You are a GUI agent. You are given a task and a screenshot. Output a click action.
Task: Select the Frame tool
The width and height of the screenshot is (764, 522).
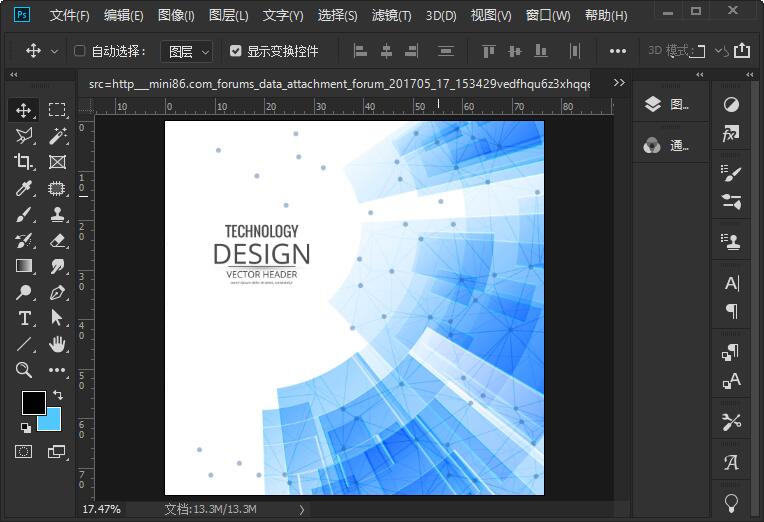pyautogui.click(x=57, y=162)
